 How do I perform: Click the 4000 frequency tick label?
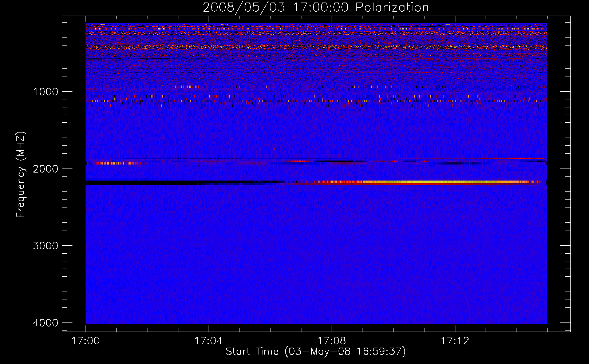pos(46,323)
